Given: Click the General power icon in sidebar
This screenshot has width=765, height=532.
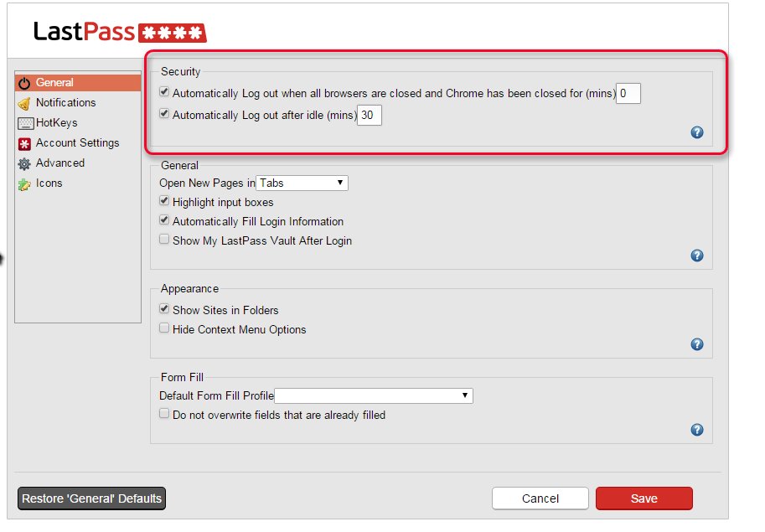Looking at the screenshot, I should [24, 83].
